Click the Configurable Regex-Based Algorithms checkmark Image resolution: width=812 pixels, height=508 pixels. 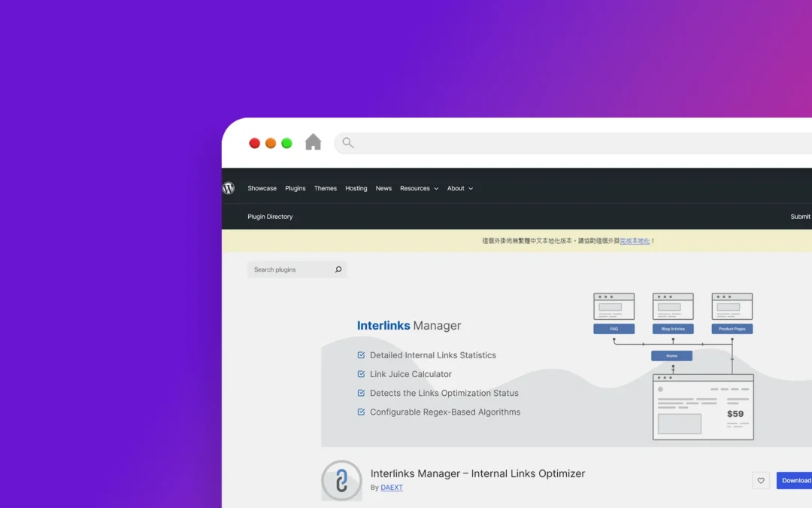coord(361,412)
